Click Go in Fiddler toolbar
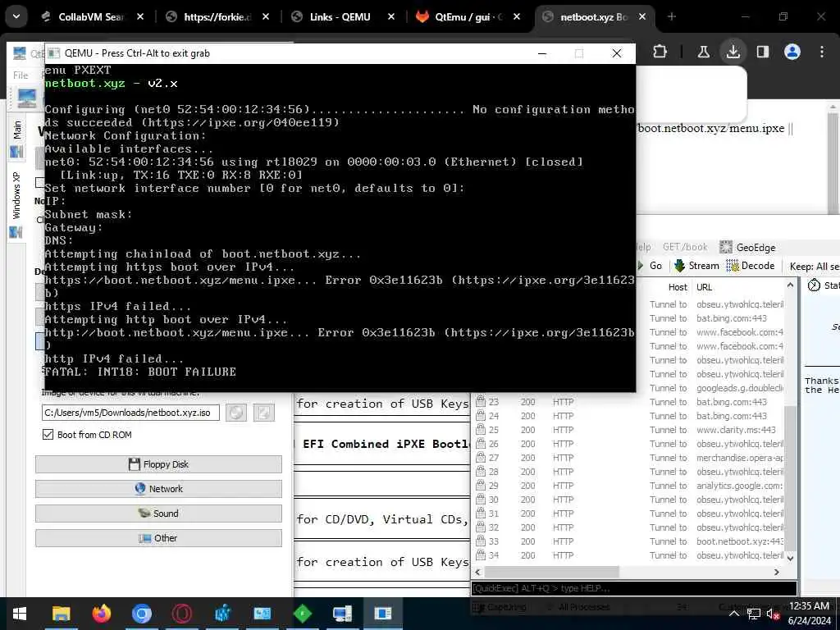 click(x=650, y=265)
